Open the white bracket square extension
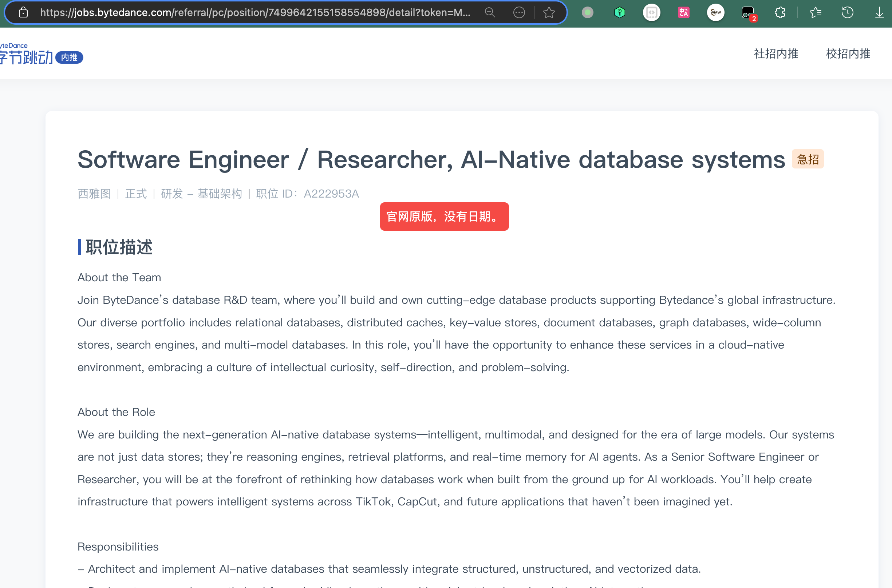892x588 pixels. coord(652,13)
